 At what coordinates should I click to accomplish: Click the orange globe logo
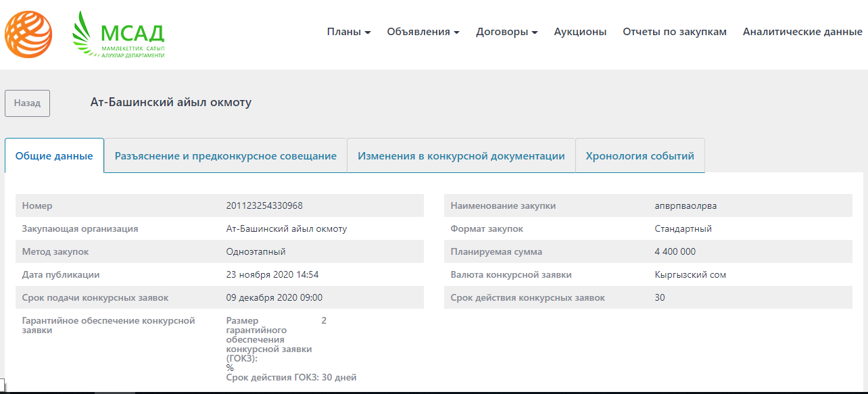point(28,34)
